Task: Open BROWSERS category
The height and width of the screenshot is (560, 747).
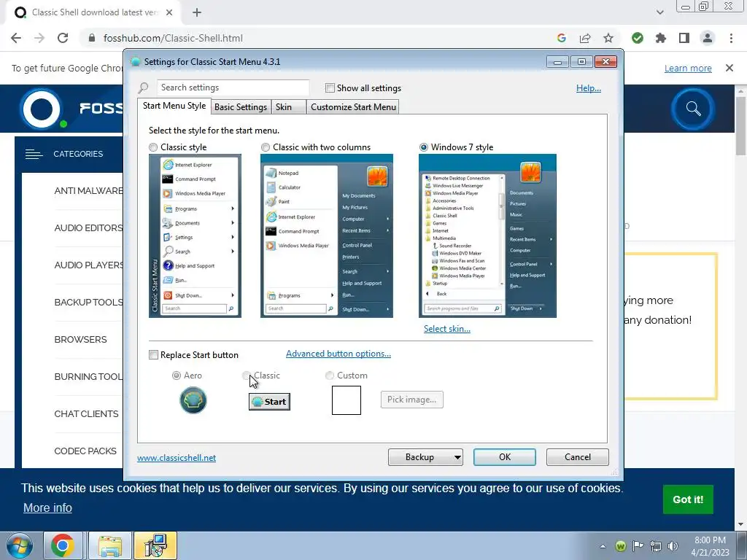Action: tap(80, 340)
